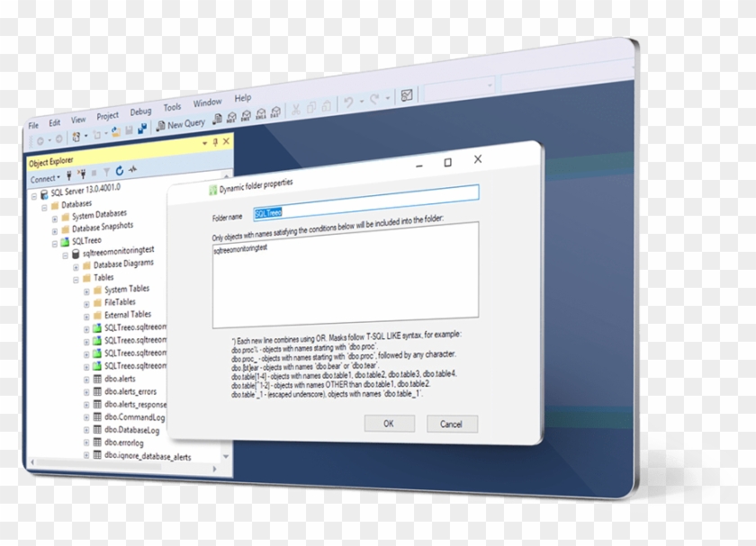Click the Copy icon on the toolbar

pos(312,106)
